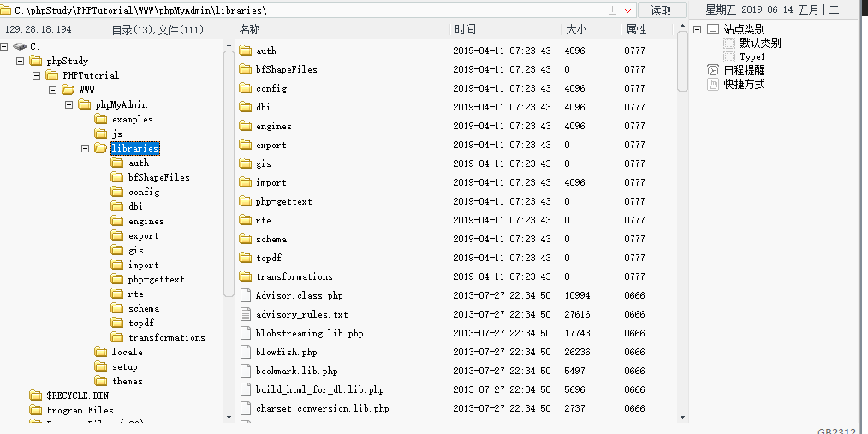This screenshot has width=868, height=434.
Task: Click the $RECYCLE.BIN folder icon in the tree
Action: pos(35,395)
